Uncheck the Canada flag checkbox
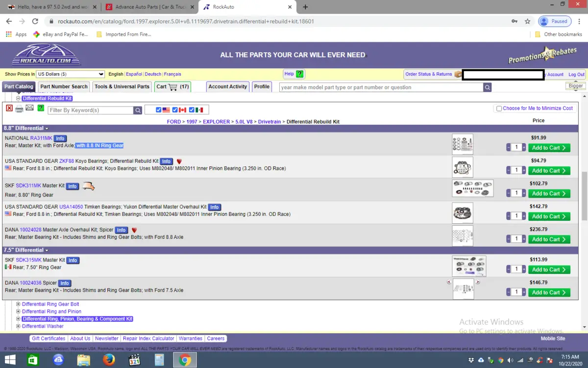588x368 pixels. point(175,110)
